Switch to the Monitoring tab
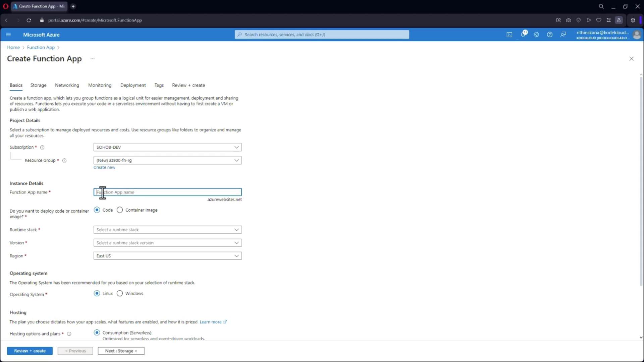 [100, 85]
